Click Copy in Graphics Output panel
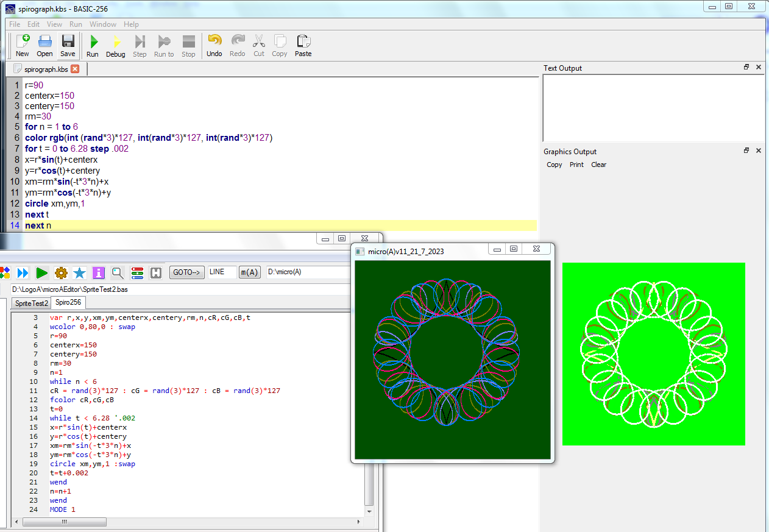Viewport: 769px width, 532px height. (555, 165)
